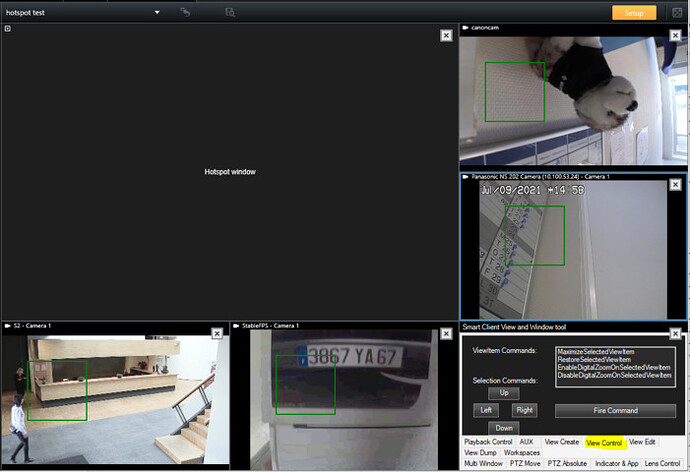This screenshot has height=472, width=690.
Task: Click the Right selection button
Action: point(524,410)
